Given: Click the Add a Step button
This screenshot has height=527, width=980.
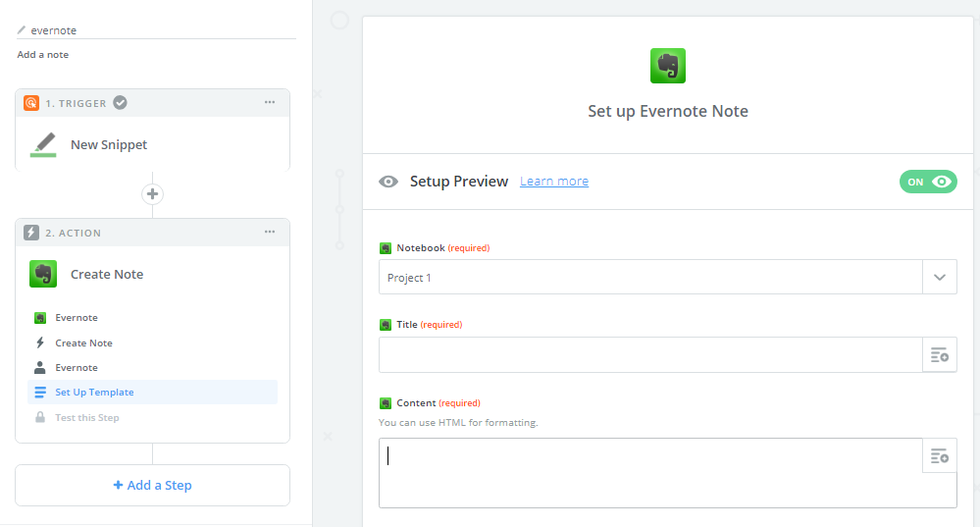Looking at the screenshot, I should pos(152,485).
